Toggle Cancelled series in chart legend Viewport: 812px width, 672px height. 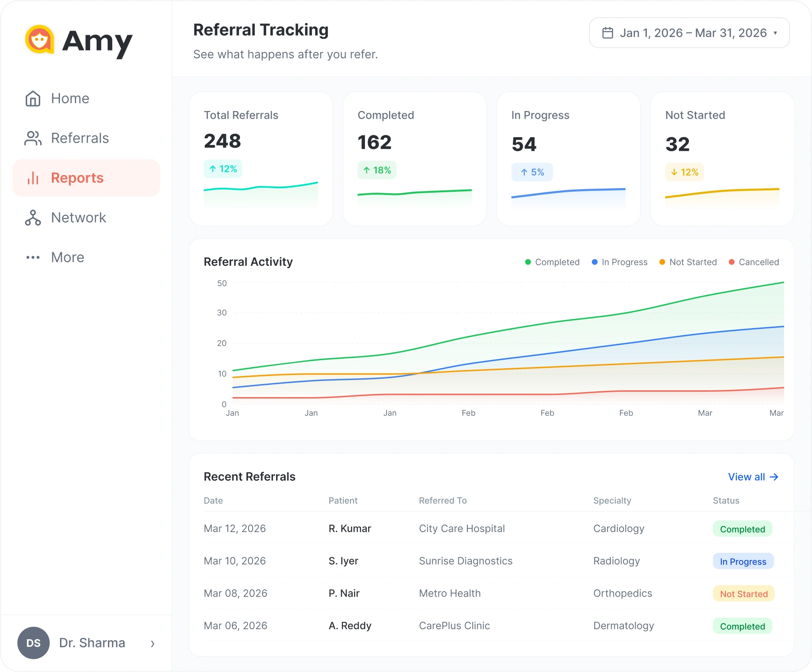[754, 262]
